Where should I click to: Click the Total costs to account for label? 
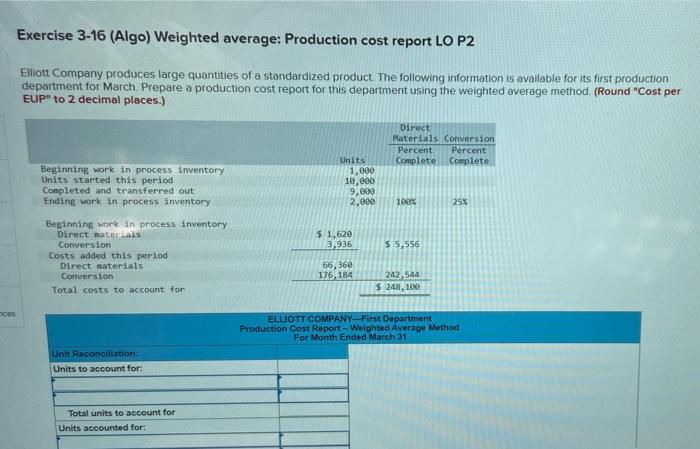pyautogui.click(x=118, y=290)
